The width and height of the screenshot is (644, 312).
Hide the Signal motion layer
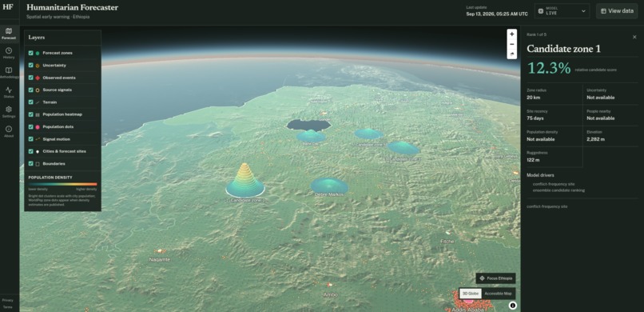31,139
